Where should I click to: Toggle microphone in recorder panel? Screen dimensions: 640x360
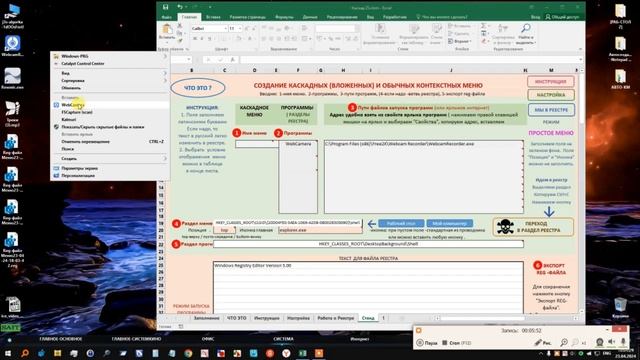(623, 342)
